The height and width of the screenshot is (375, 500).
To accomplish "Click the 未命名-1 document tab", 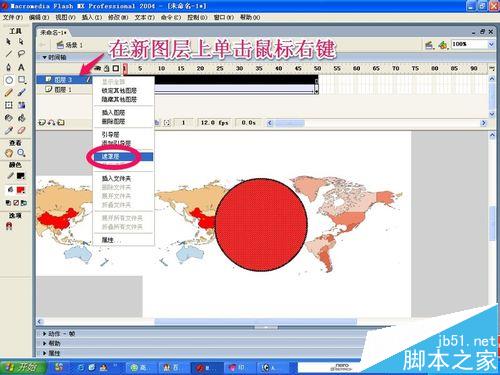I will click(x=54, y=32).
